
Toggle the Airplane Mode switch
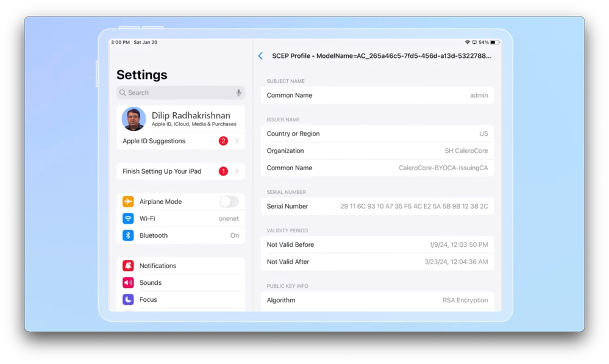point(229,201)
